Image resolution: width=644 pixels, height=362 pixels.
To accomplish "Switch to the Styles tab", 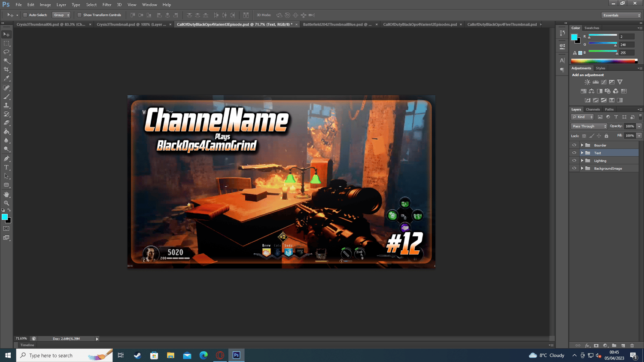I will tap(600, 68).
